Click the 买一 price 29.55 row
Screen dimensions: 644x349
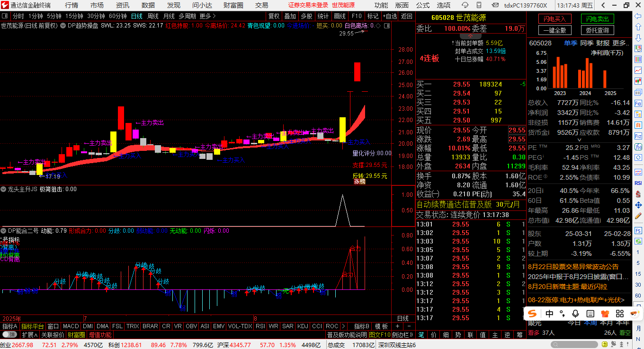pyautogui.click(x=471, y=84)
